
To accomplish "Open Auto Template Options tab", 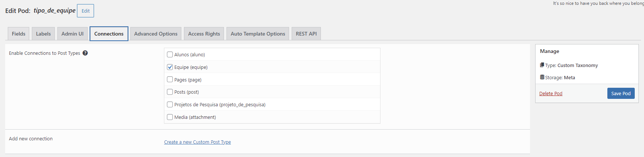I will (x=258, y=34).
